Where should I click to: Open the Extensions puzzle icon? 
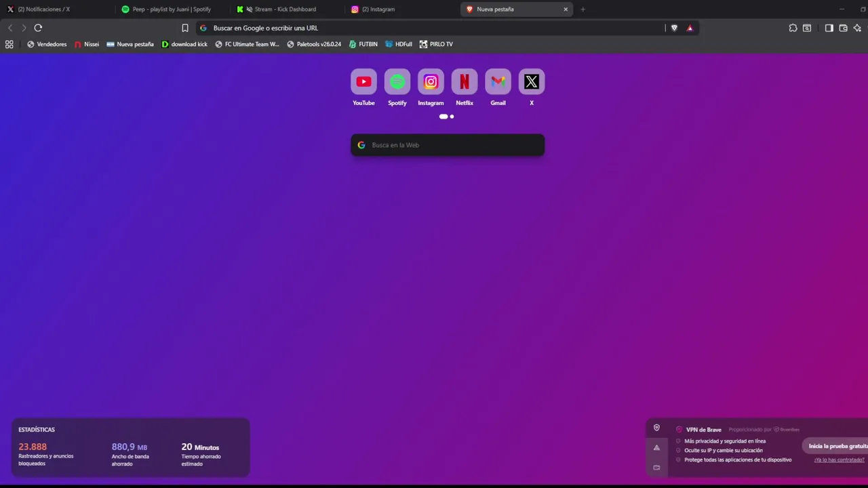[x=793, y=28]
